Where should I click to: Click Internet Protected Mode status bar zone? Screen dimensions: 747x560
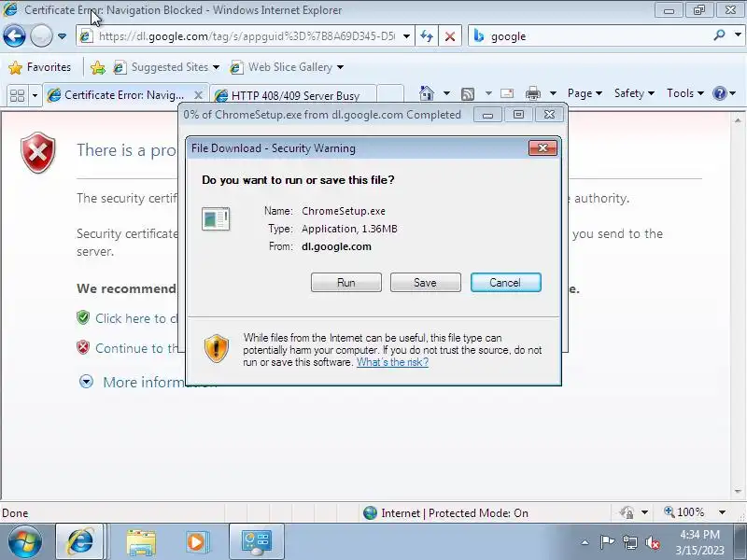coord(446,512)
